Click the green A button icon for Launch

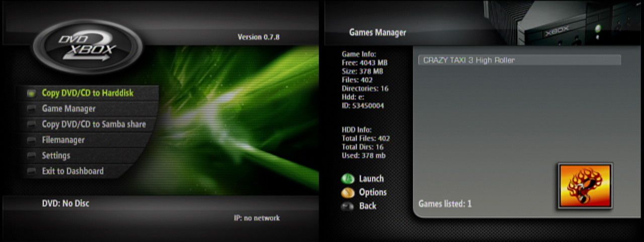click(348, 179)
